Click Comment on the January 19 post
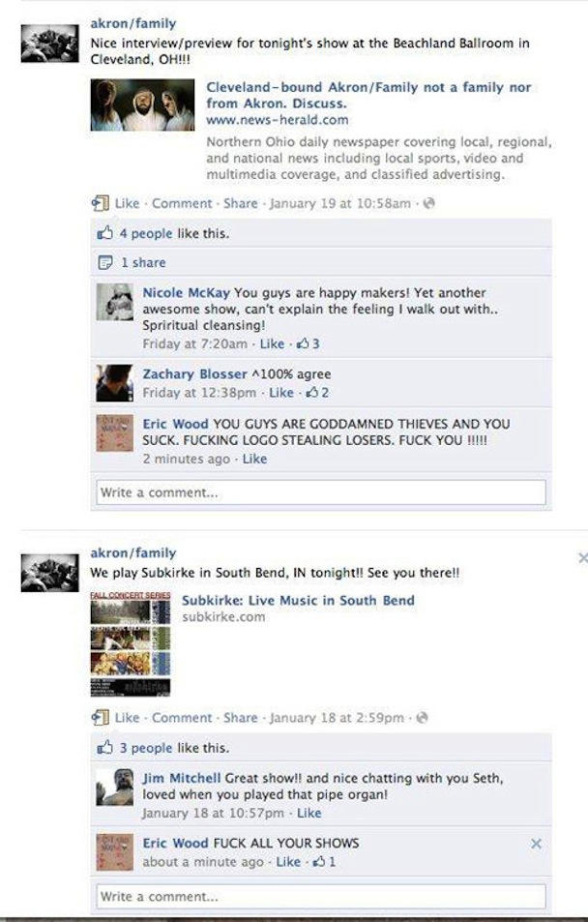This screenshot has width=588, height=922. point(182,203)
